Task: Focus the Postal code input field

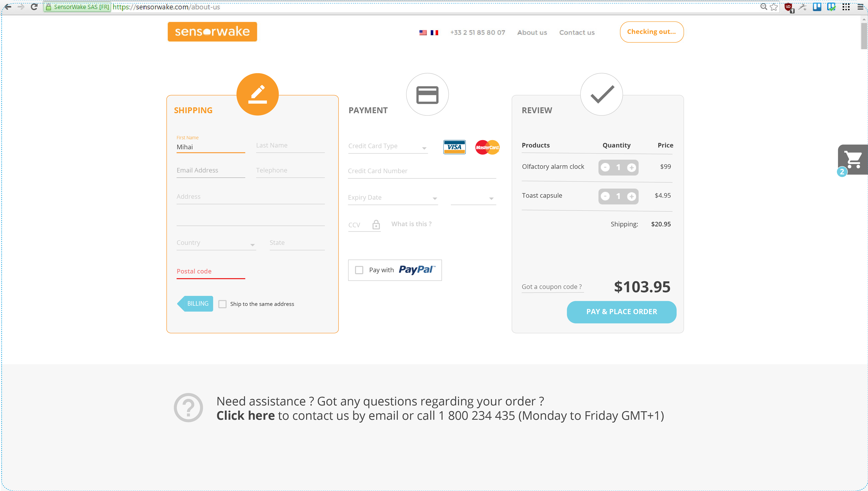Action: pyautogui.click(x=211, y=272)
